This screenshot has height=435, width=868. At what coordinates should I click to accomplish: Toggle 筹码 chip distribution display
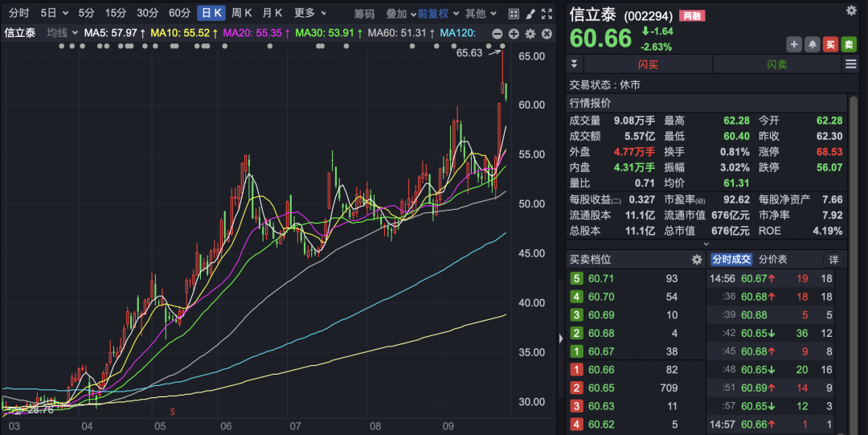click(x=365, y=14)
